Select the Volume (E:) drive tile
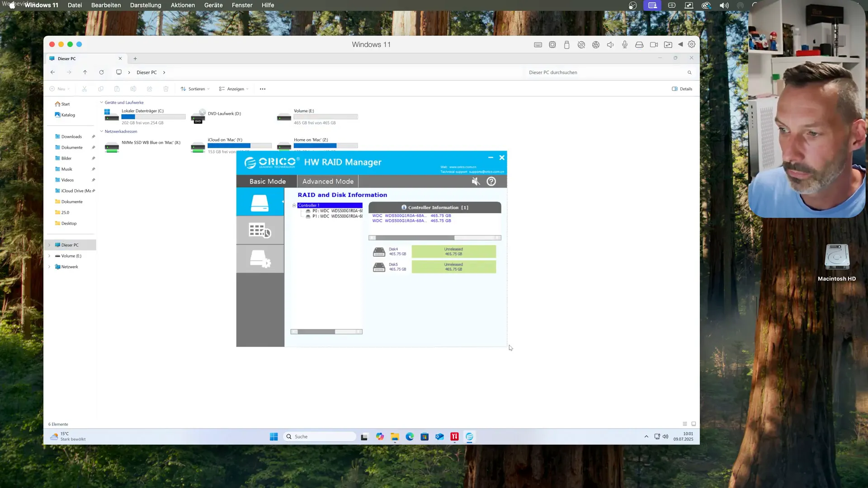The height and width of the screenshot is (488, 868). [x=317, y=117]
